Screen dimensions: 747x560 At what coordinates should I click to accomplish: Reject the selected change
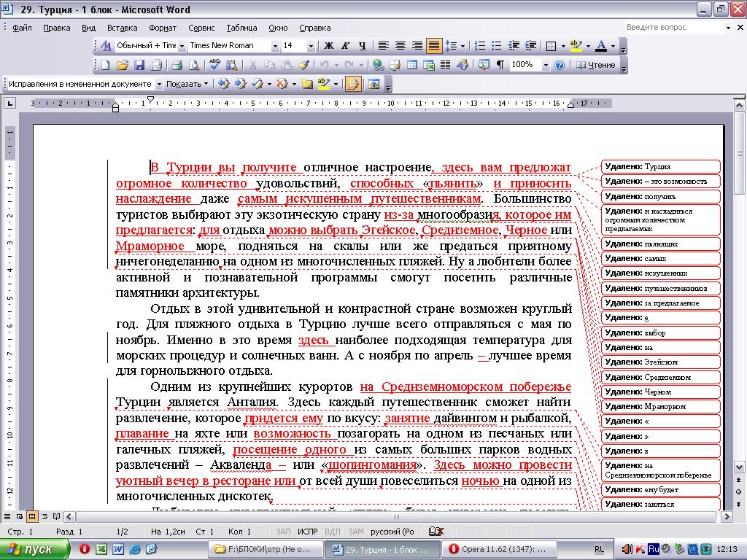(x=282, y=84)
